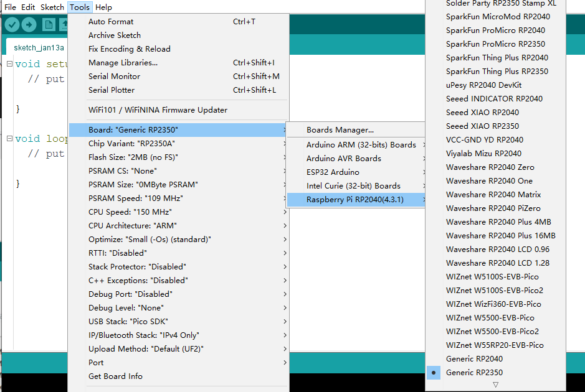This screenshot has width=585, height=392.
Task: Switch to the sketch_jan13a tab
Action: point(39,48)
